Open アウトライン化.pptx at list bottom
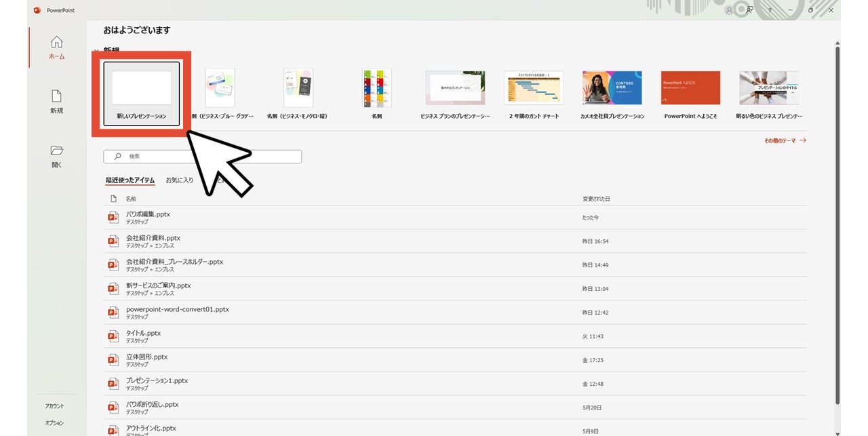Image resolution: width=868 pixels, height=436 pixels. (151, 428)
